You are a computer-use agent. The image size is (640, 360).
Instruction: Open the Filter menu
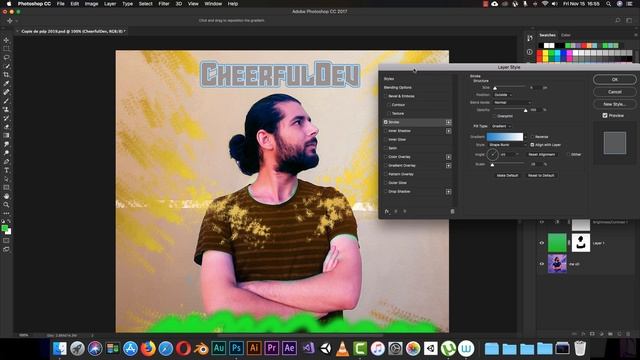[x=164, y=4]
